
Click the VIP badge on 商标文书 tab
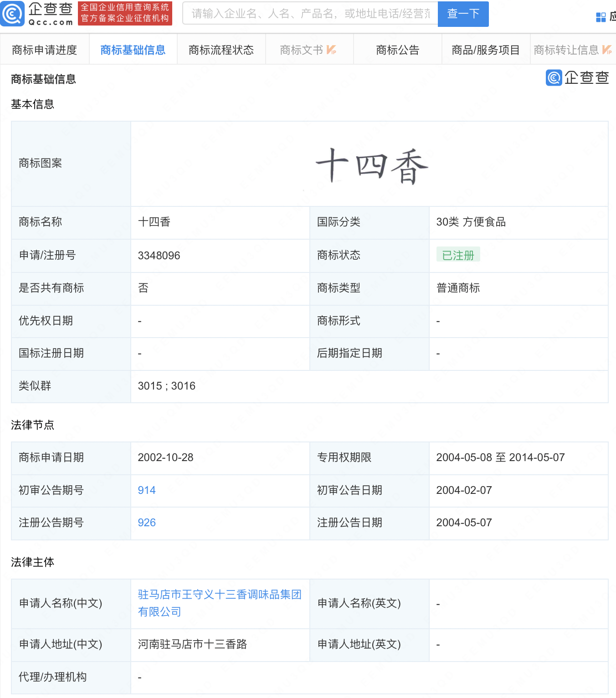[332, 50]
